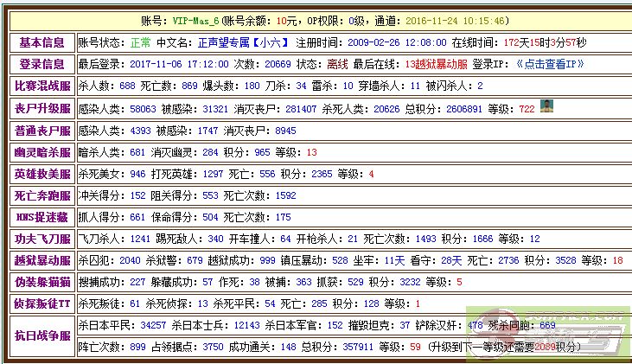
Task: Click the 飞刀杀人 value 1241
Action: pyautogui.click(x=140, y=239)
